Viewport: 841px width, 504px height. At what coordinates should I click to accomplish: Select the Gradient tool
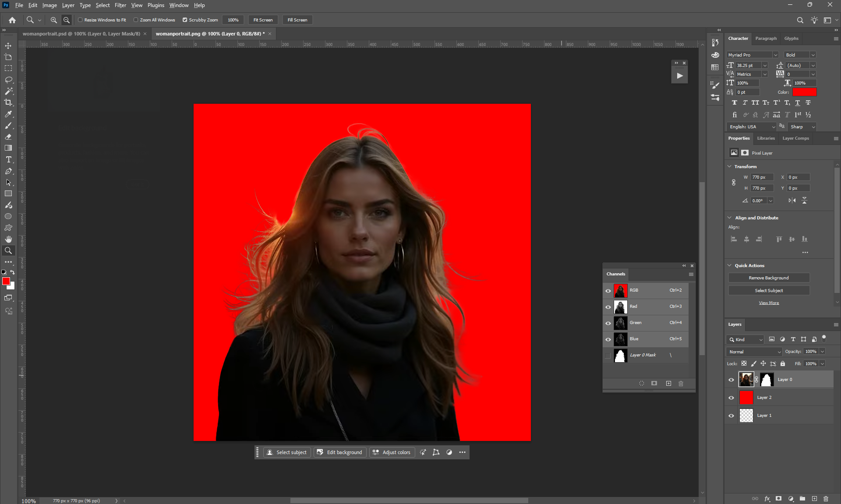click(x=8, y=148)
